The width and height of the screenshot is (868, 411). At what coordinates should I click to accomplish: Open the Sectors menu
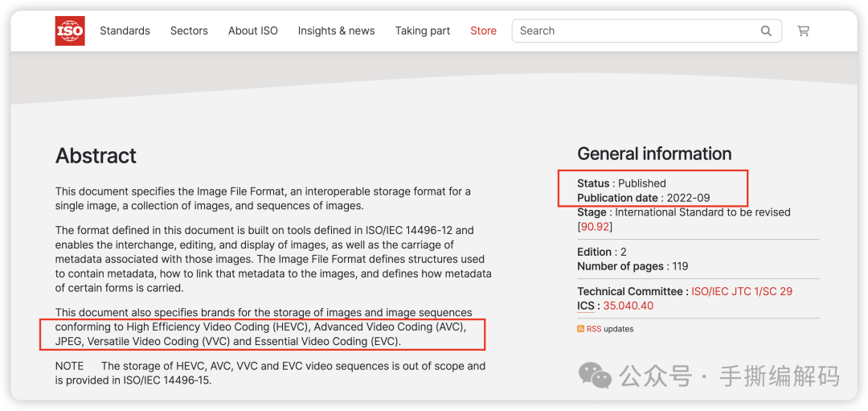[x=189, y=31]
